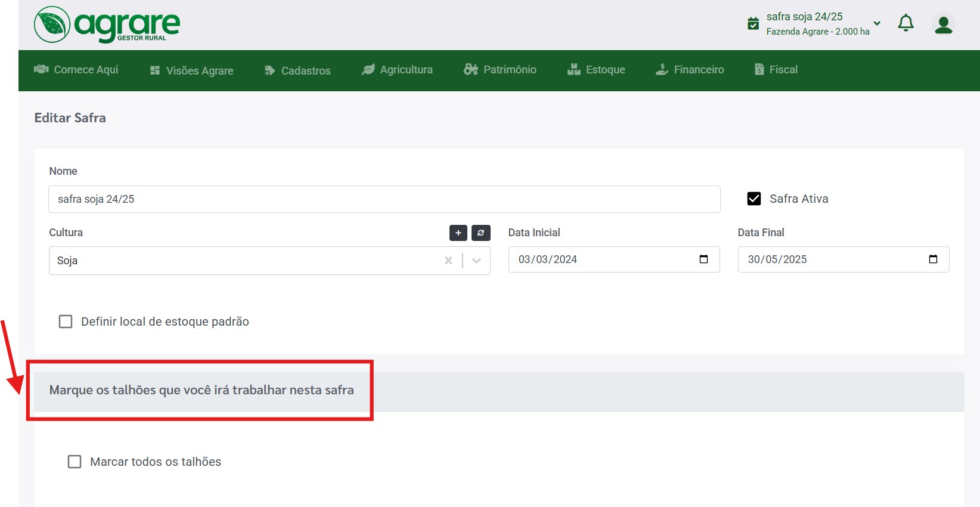This screenshot has width=980, height=507.
Task: Click the invoice document icon in Fiscal
Action: tap(759, 69)
